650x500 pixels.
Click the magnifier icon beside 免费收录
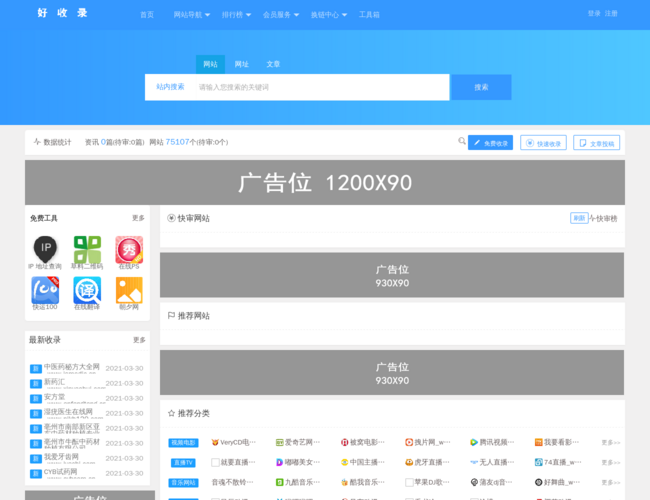[462, 141]
